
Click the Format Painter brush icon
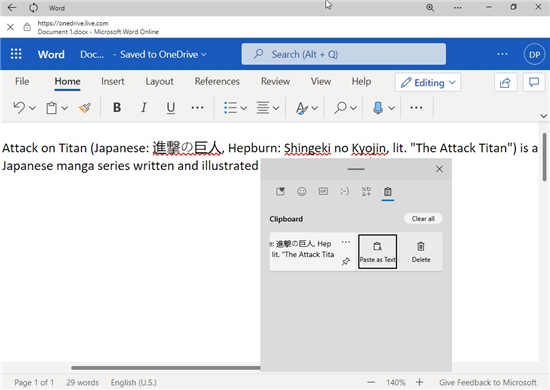click(85, 108)
